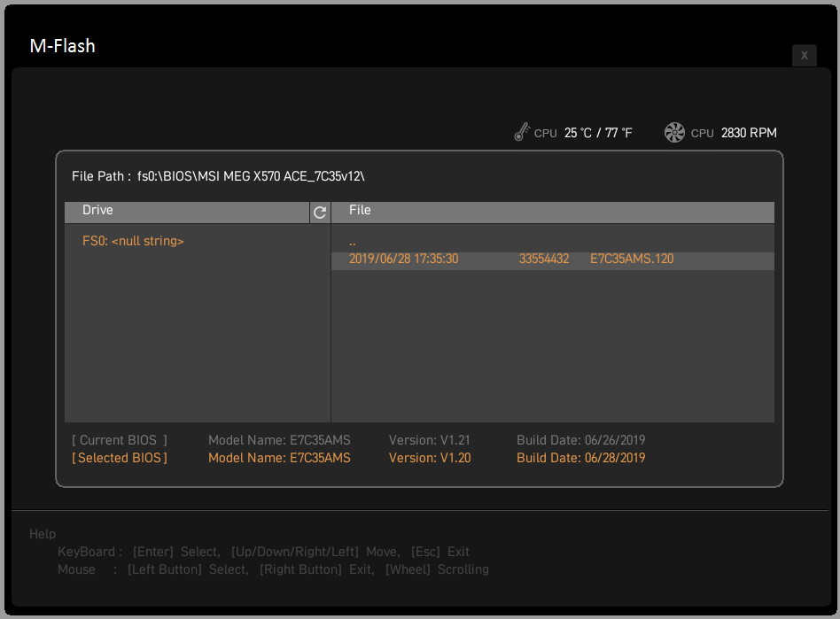Go up using the '..' entry

pos(353,242)
